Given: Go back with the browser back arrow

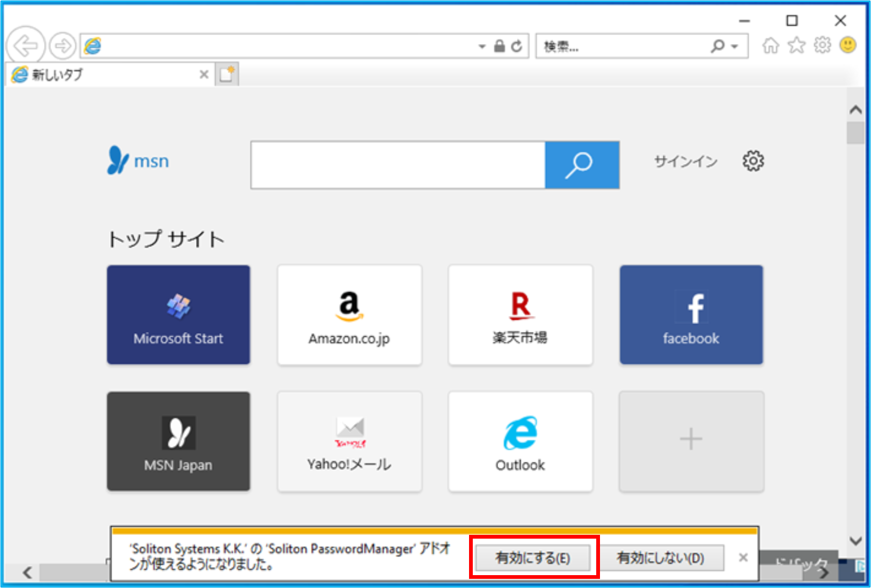Looking at the screenshot, I should (x=25, y=46).
